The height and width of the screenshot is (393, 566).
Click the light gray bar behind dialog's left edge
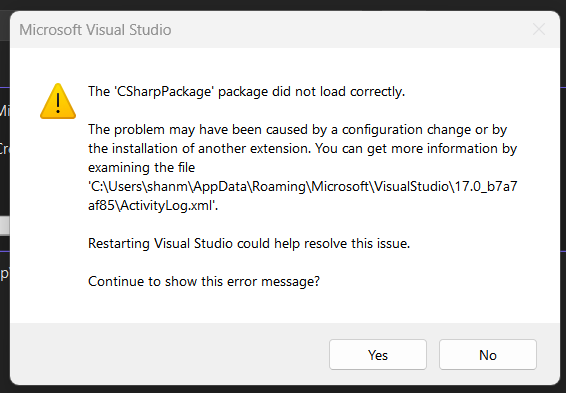4,226
